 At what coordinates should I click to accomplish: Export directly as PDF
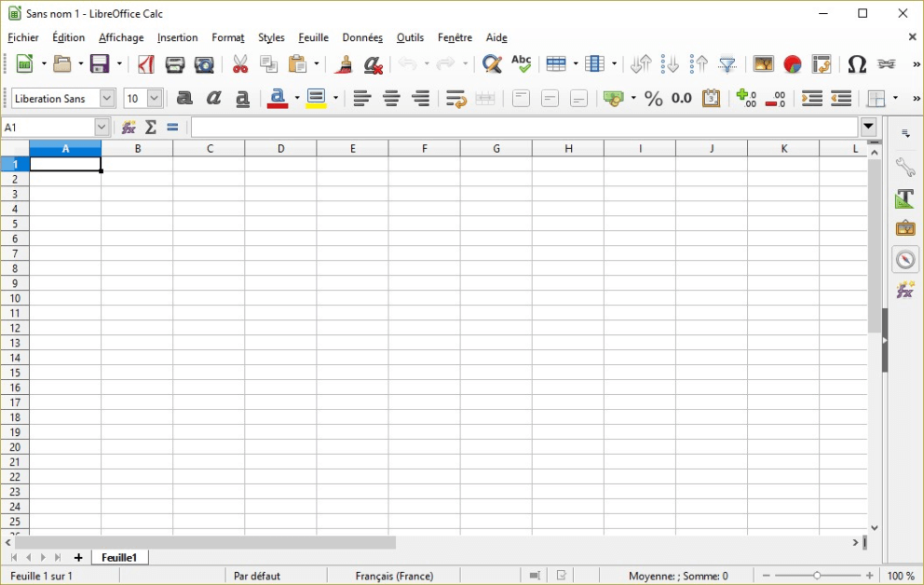pyautogui.click(x=146, y=64)
